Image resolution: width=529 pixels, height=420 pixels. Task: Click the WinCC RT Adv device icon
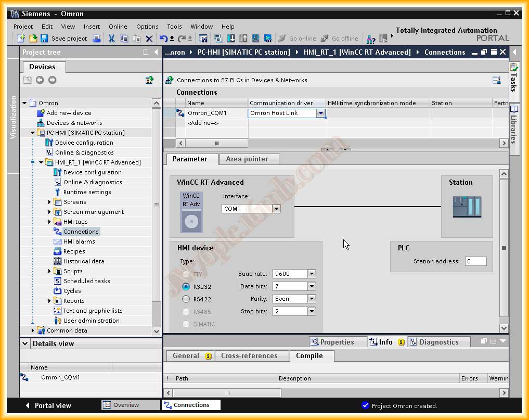tap(191, 212)
